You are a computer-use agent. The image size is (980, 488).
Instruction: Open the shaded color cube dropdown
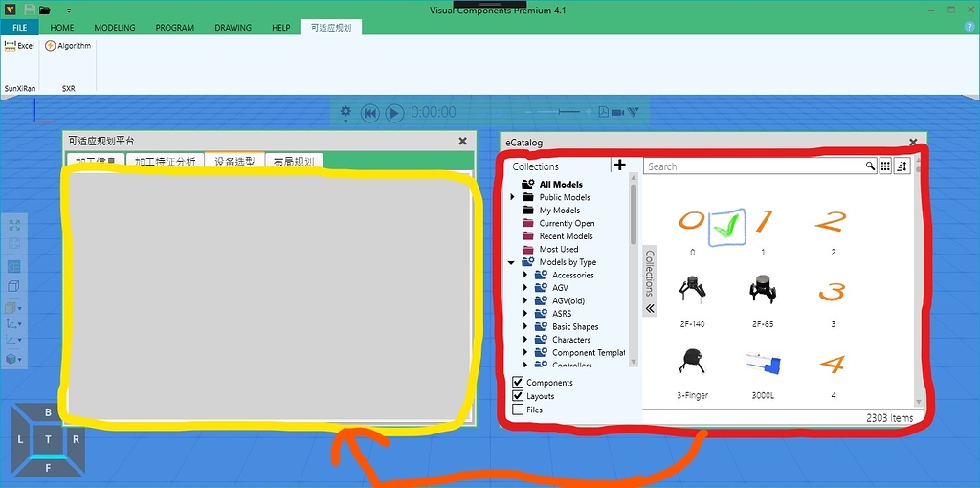tap(13, 359)
